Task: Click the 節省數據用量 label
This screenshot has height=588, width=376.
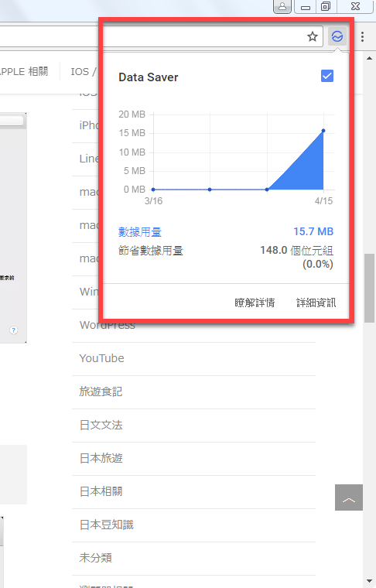Action: pos(151,251)
